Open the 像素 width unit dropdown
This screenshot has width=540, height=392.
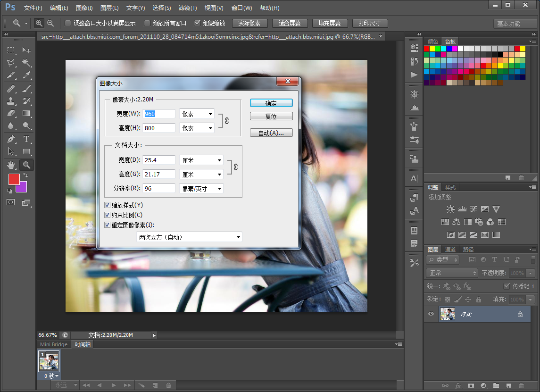[197, 114]
